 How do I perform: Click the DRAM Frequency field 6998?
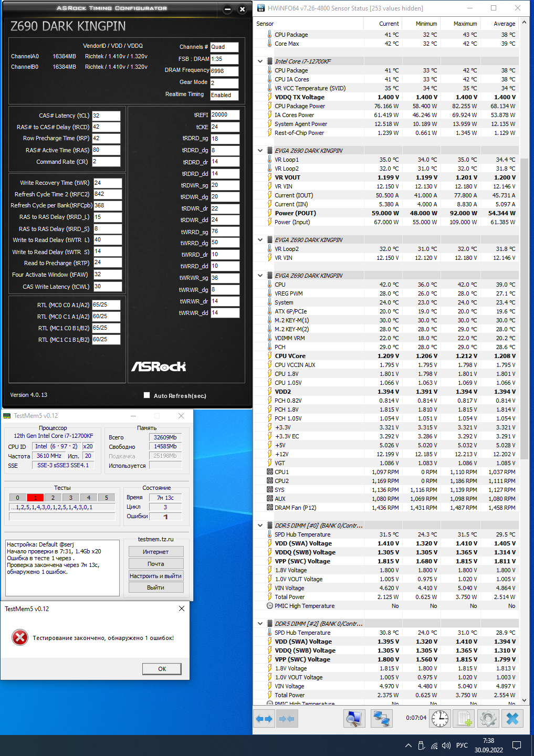(x=224, y=71)
